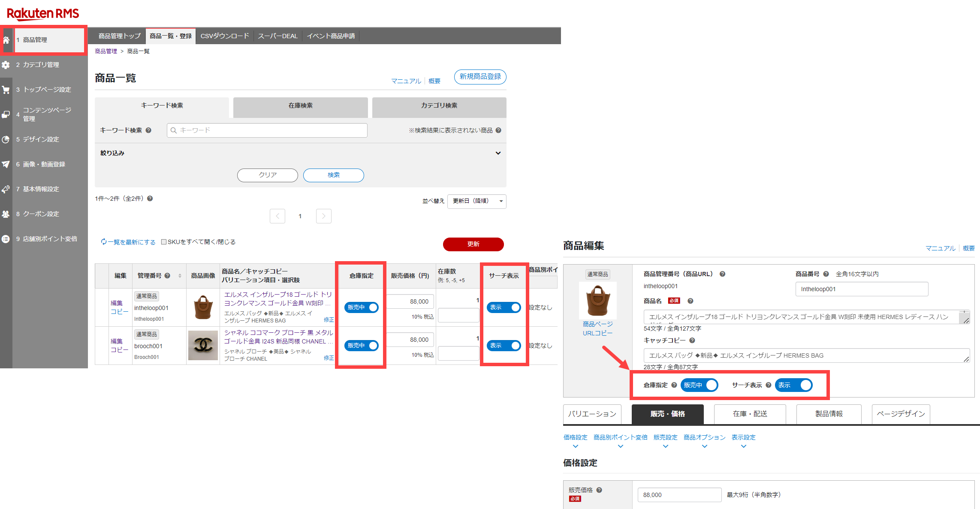Click コピー link for brooch001 row
The height and width of the screenshot is (509, 980).
coord(120,350)
